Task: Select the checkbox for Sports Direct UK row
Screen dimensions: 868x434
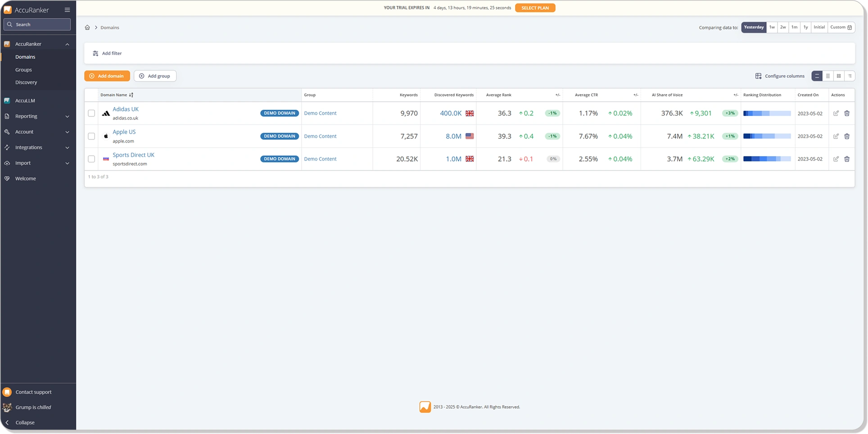Action: pos(91,159)
